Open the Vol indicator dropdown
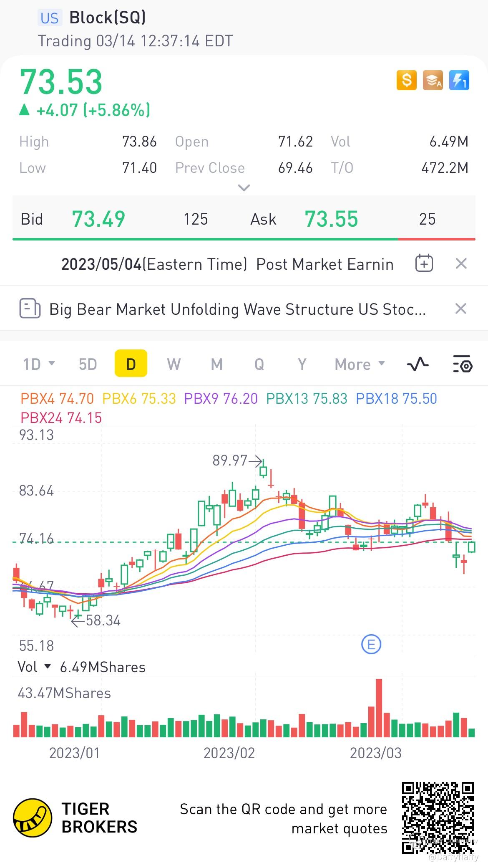This screenshot has width=488, height=868. [34, 667]
